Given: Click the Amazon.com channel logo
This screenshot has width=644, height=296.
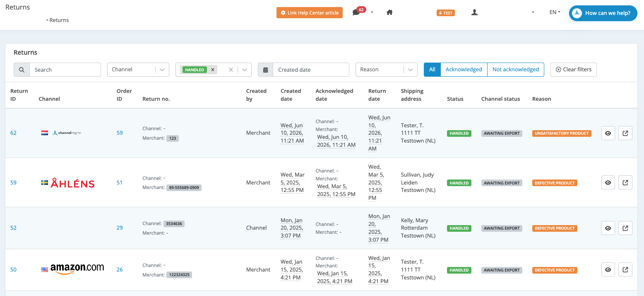Looking at the screenshot, I should [x=77, y=269].
